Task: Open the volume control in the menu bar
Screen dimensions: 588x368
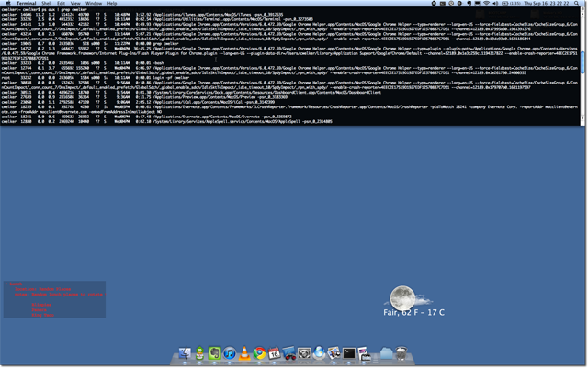Action: pos(495,3)
